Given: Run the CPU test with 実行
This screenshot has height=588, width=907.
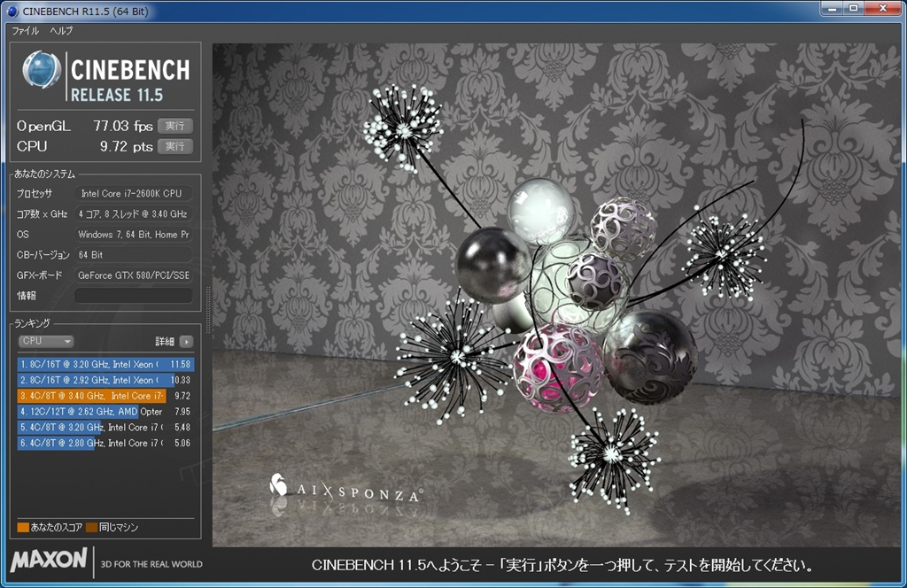Looking at the screenshot, I should [x=175, y=146].
